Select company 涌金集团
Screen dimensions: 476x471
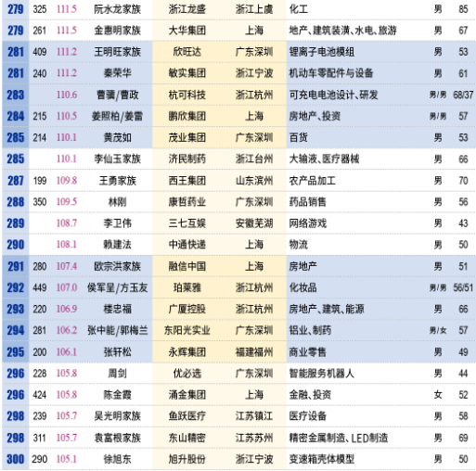click(x=187, y=395)
